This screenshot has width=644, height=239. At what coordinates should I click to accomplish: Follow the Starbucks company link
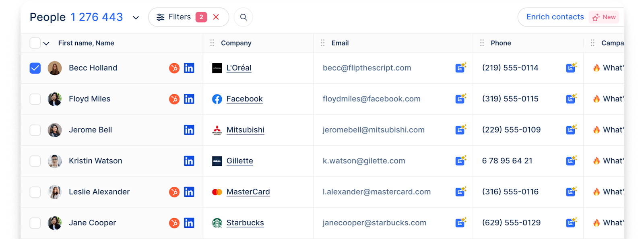point(245,223)
